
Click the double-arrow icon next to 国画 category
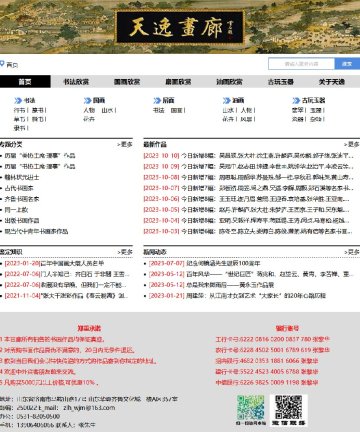87,100
